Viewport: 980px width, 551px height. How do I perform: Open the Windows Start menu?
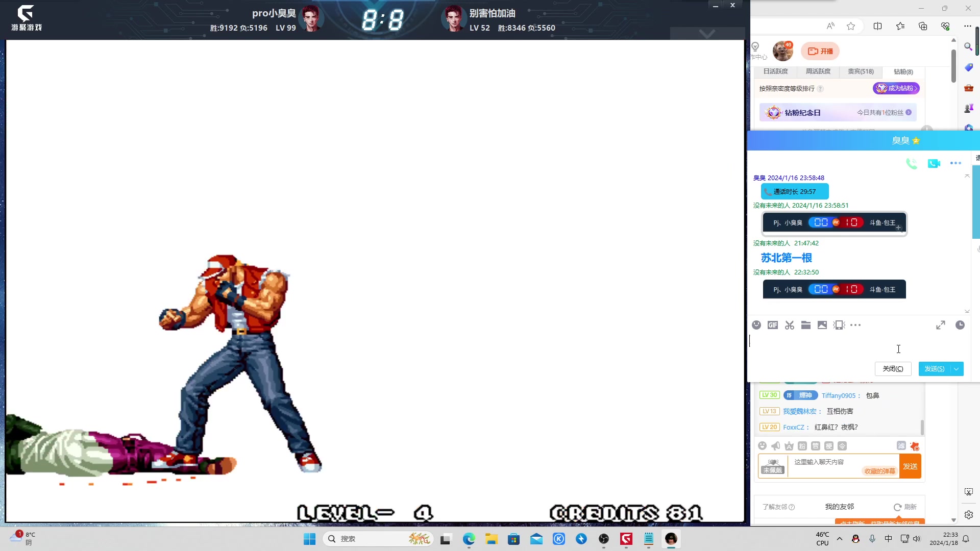click(x=309, y=539)
